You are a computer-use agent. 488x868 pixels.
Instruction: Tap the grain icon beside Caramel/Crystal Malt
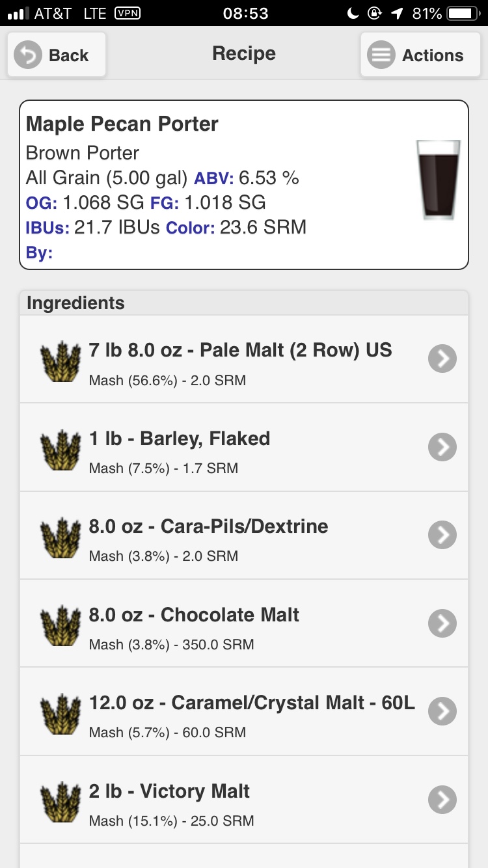click(61, 713)
